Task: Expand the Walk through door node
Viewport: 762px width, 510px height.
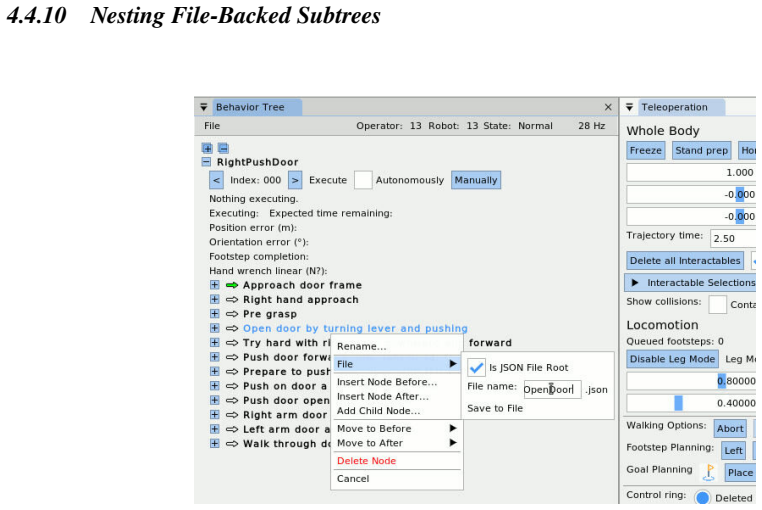Action: pos(214,443)
